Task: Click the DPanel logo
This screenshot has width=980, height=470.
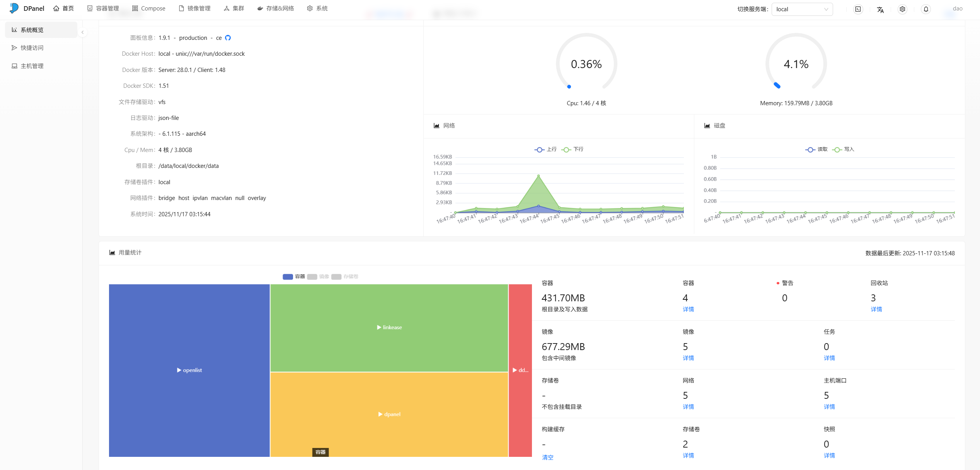Action: pyautogui.click(x=14, y=8)
